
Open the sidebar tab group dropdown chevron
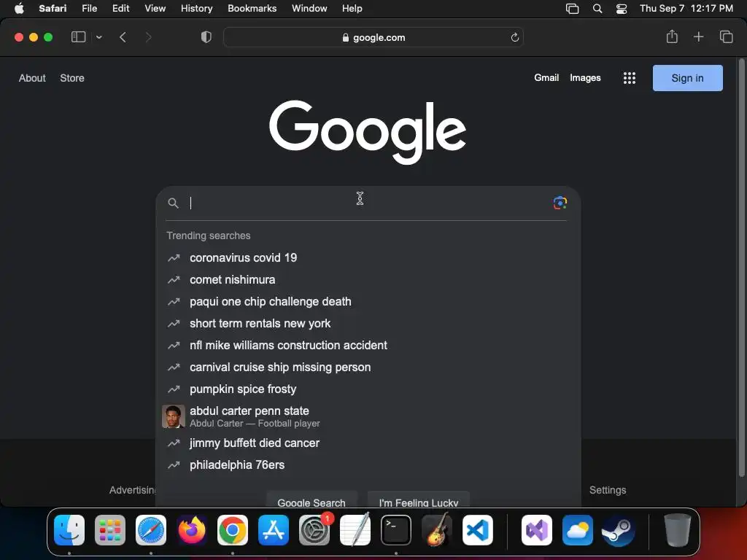(99, 37)
